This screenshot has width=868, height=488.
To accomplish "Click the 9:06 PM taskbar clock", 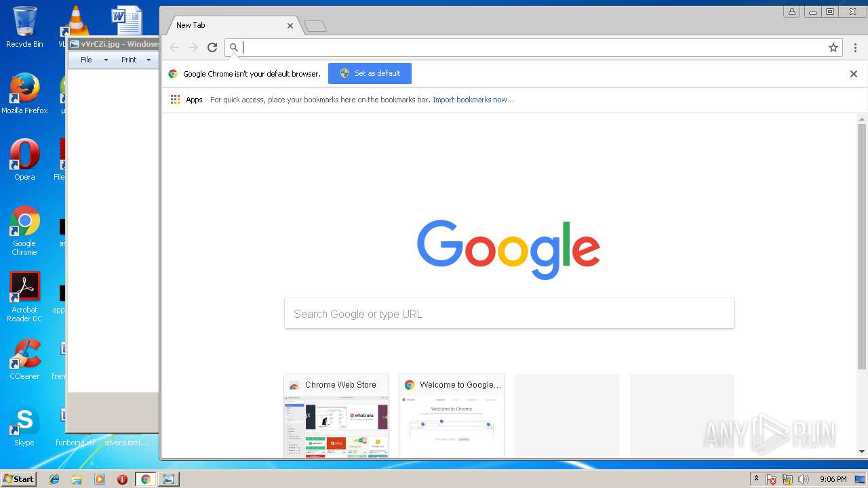I will pyautogui.click(x=833, y=479).
